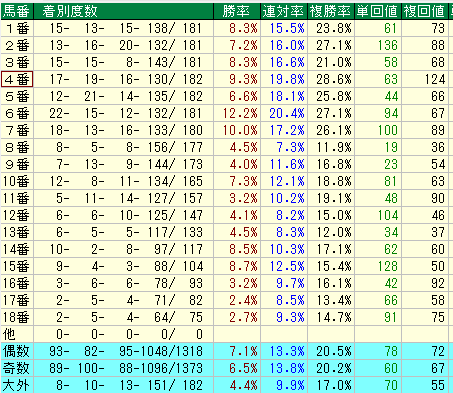Click the 13.8% 連対率 for 奇数
453x393 pixels.
(x=287, y=369)
